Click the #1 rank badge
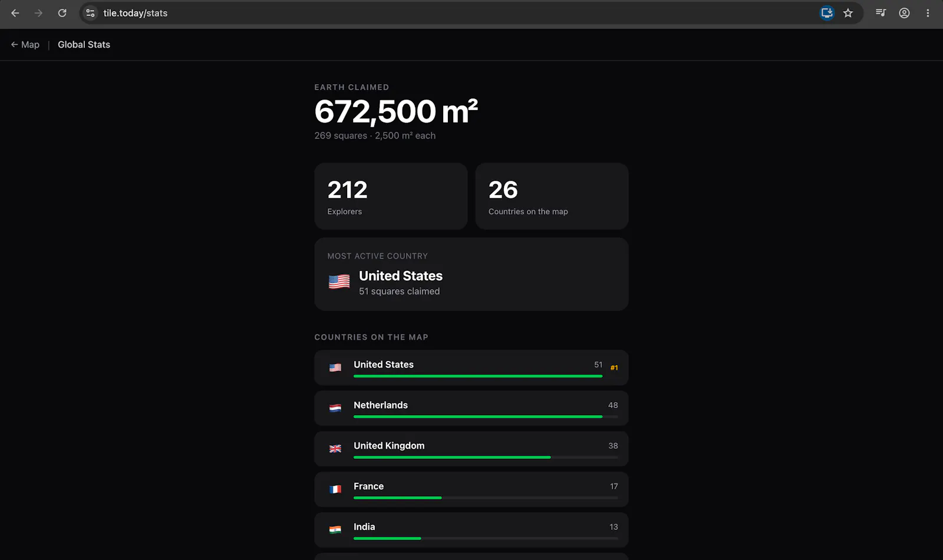Image resolution: width=943 pixels, height=560 pixels. pos(614,368)
